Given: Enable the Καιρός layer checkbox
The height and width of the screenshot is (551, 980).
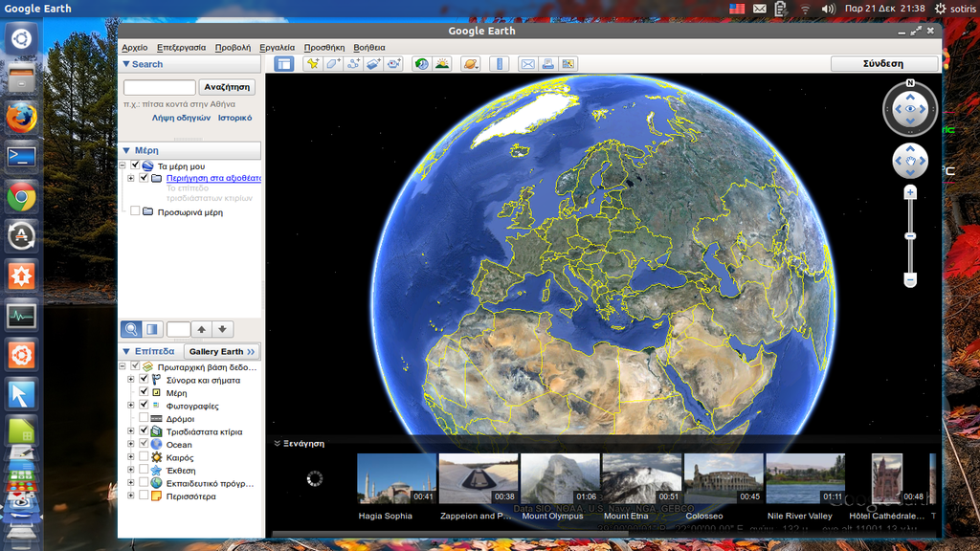Looking at the screenshot, I should coord(144,457).
